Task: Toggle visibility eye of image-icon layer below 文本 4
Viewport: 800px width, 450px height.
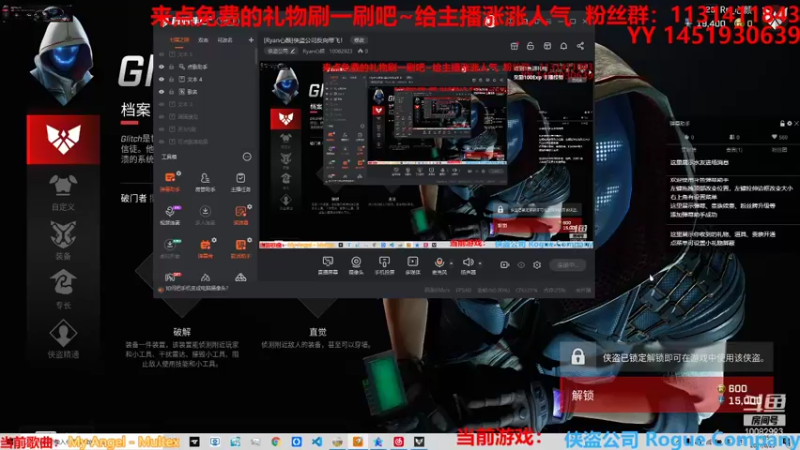Action: click(x=162, y=92)
